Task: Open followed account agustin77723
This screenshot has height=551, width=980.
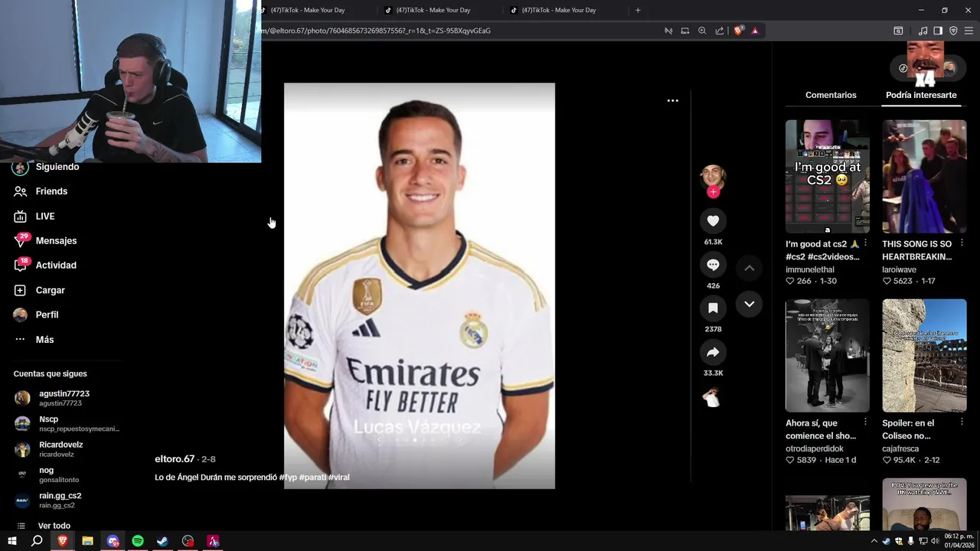Action: [65, 398]
